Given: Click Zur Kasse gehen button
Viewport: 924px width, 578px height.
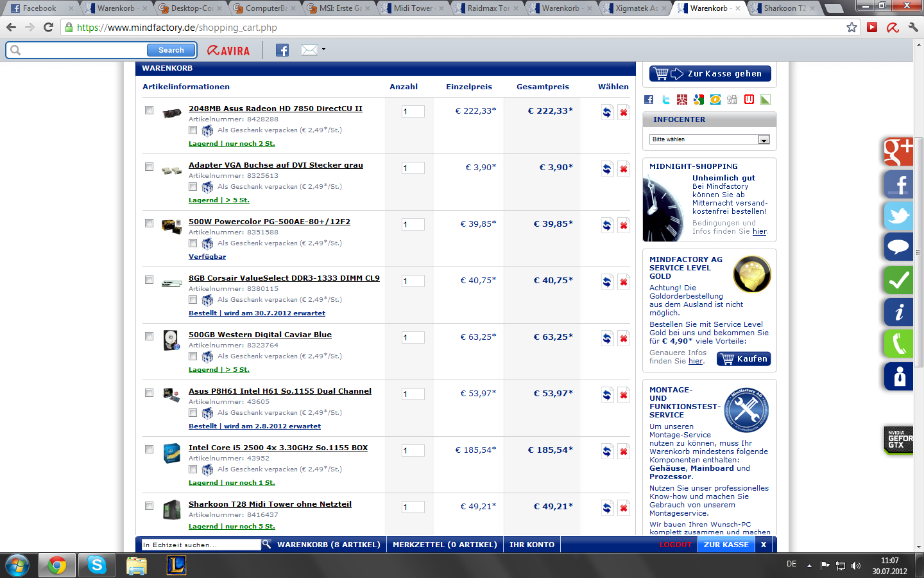Looking at the screenshot, I should point(710,74).
